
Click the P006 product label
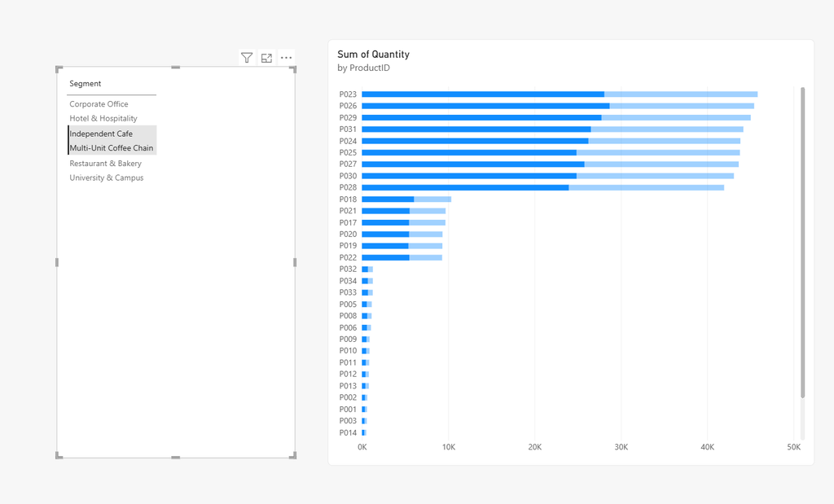pyautogui.click(x=348, y=327)
